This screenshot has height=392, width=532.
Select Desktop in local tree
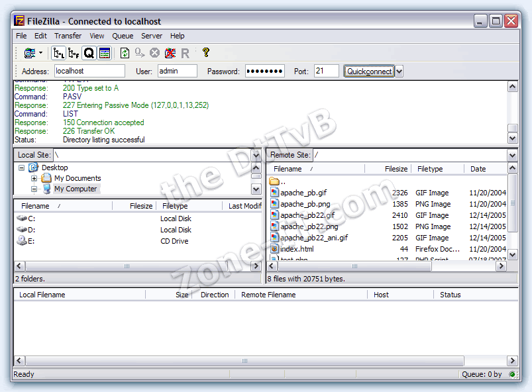[x=54, y=168]
